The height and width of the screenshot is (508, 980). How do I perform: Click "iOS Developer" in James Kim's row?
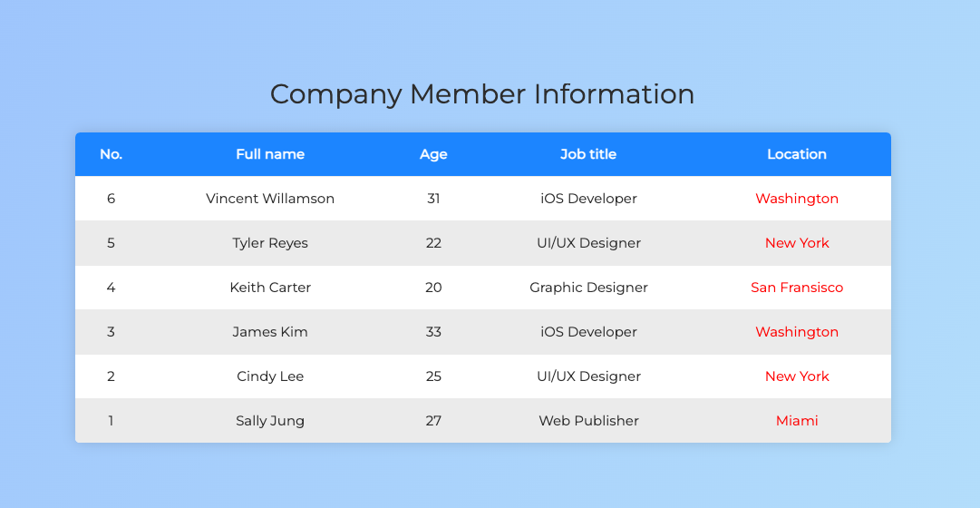(x=588, y=332)
